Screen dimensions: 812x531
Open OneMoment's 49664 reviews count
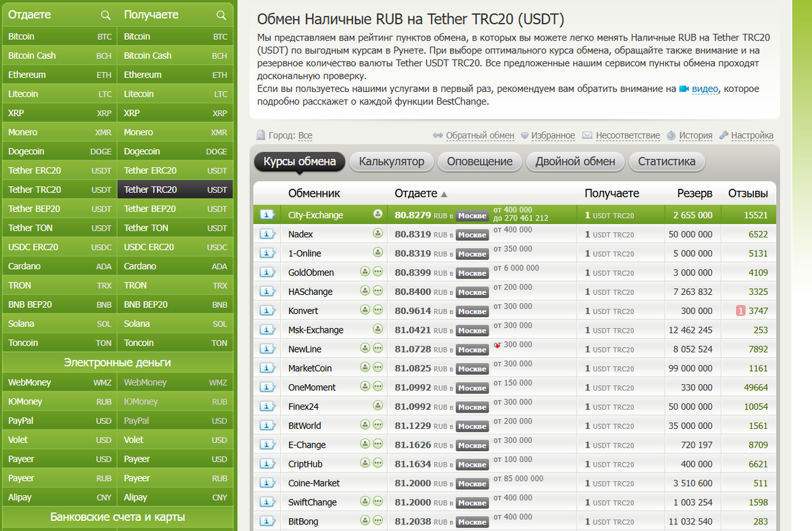click(x=756, y=388)
